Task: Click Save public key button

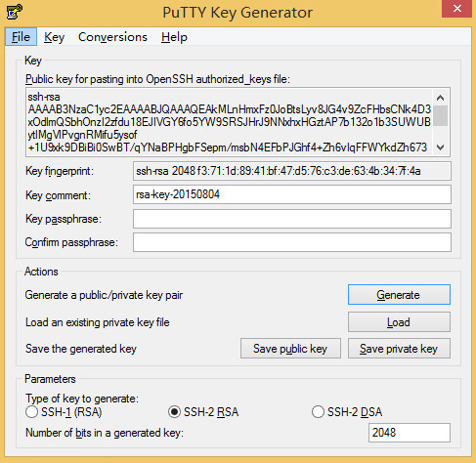Action: point(290,349)
